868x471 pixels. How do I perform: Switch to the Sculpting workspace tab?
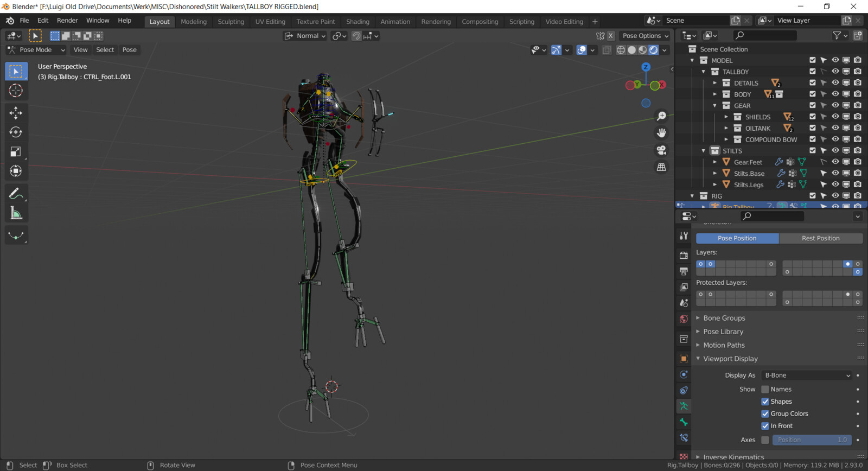coord(231,22)
